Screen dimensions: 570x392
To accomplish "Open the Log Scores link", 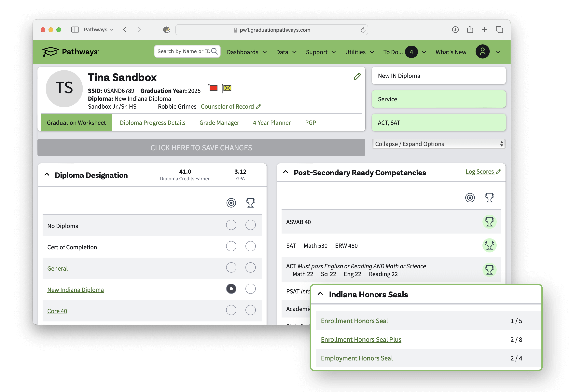I will click(x=480, y=171).
